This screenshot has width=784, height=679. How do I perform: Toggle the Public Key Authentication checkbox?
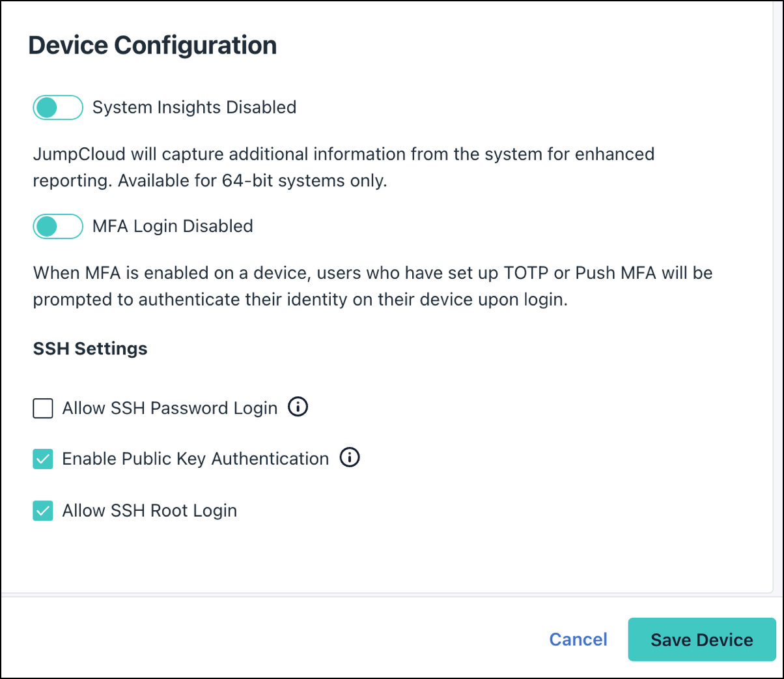(42, 459)
